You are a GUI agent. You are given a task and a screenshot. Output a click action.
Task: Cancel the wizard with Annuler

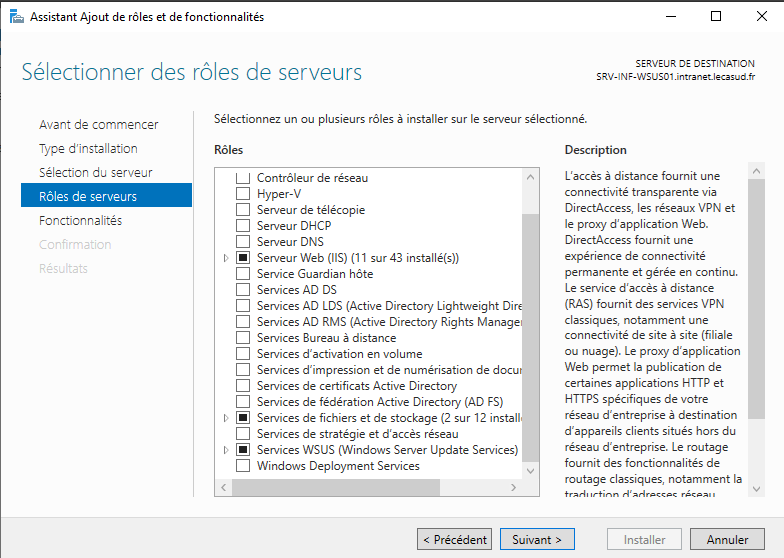tap(727, 540)
